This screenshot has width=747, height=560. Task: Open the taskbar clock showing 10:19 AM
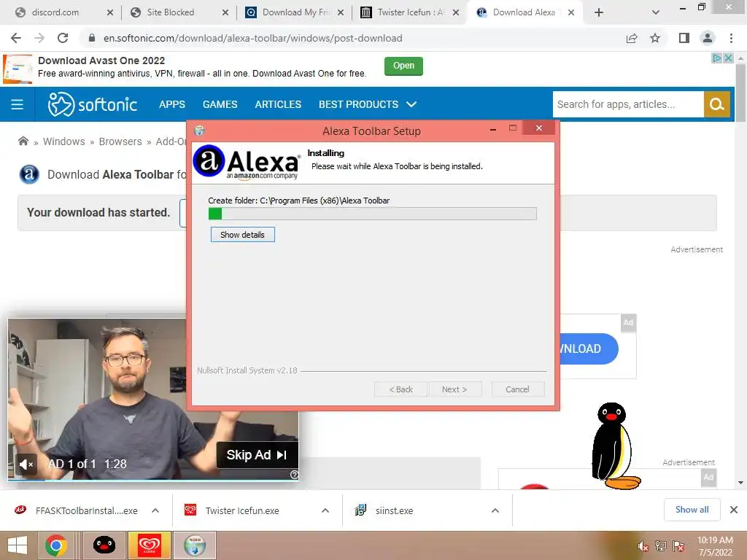coord(715,546)
